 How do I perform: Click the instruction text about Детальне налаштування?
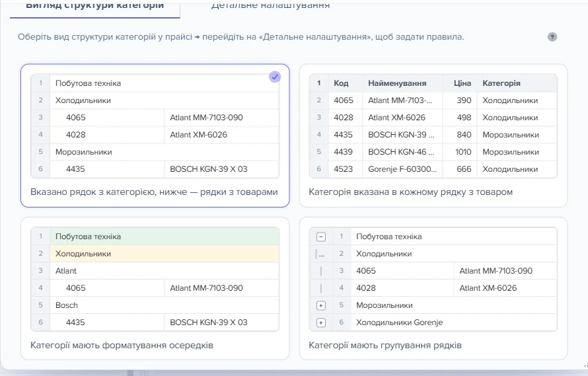[240, 37]
